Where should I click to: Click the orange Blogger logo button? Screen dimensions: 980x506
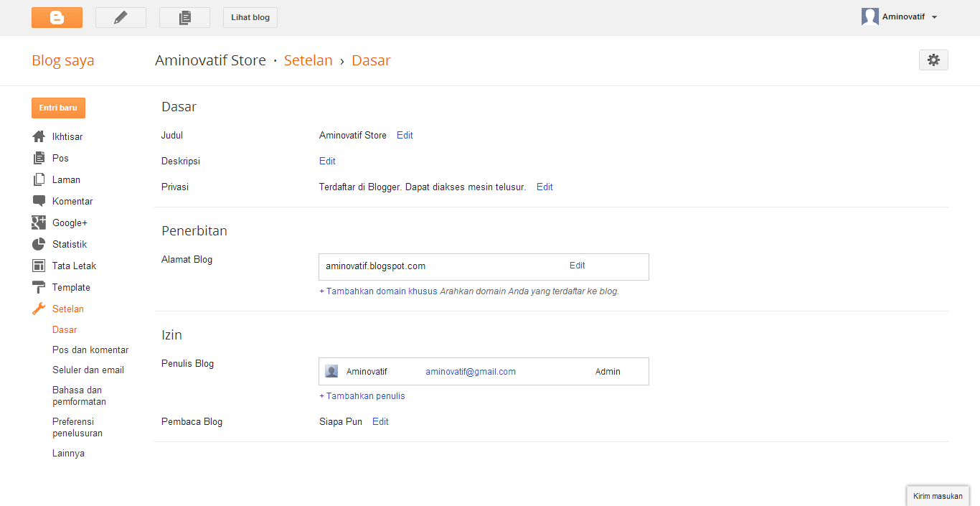(57, 17)
